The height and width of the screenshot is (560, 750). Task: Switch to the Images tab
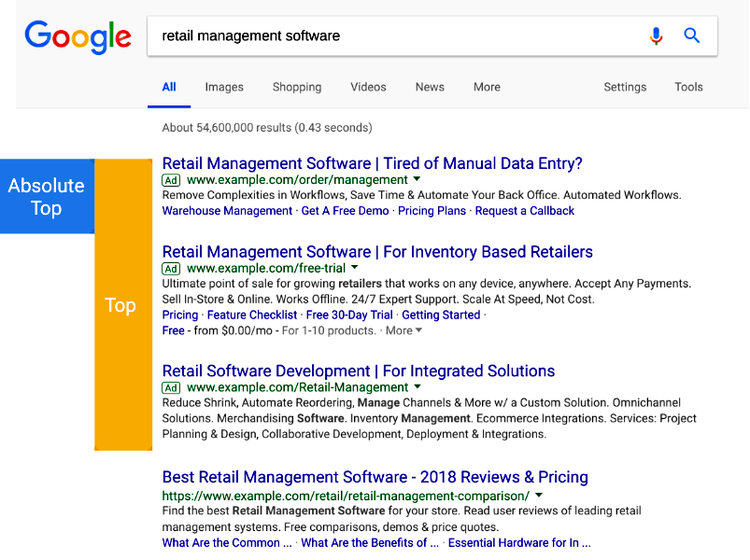click(223, 87)
